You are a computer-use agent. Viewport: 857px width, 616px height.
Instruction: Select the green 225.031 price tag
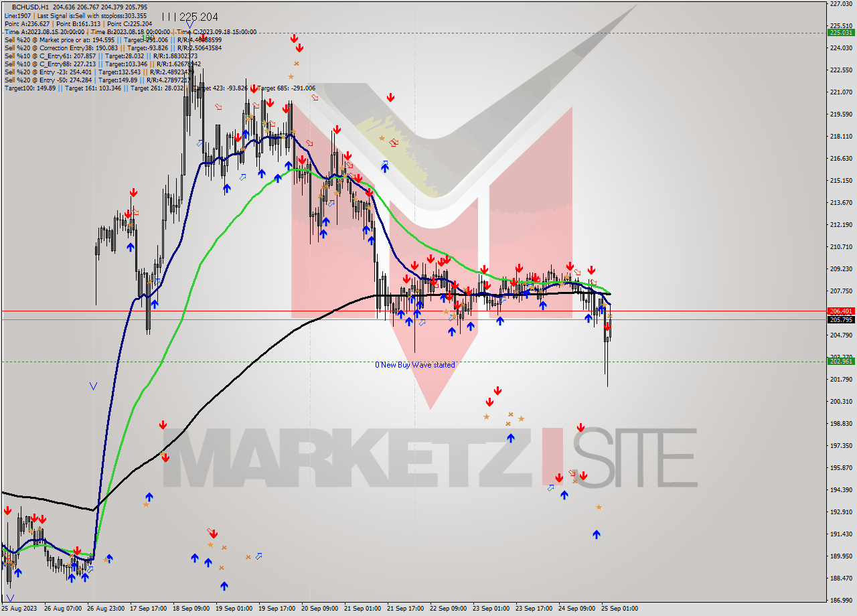[x=841, y=32]
